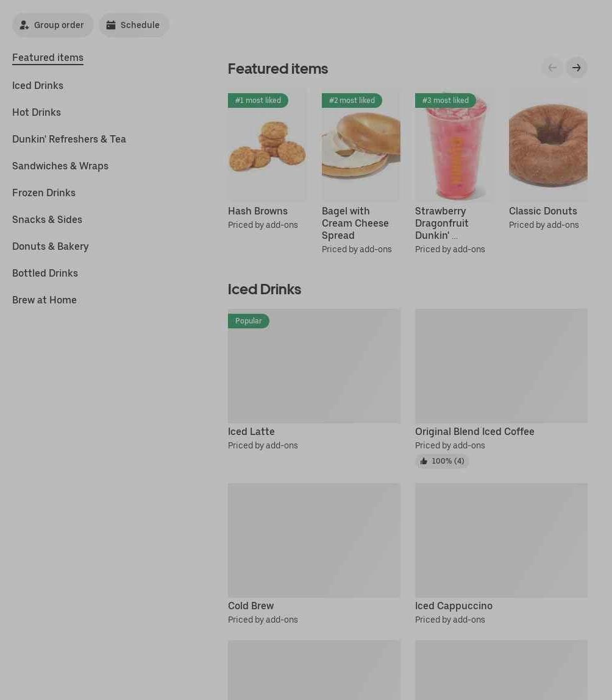Viewport: 612px width, 700px height.
Task: Click the thumbs-up 100% rating badge
Action: tap(443, 461)
